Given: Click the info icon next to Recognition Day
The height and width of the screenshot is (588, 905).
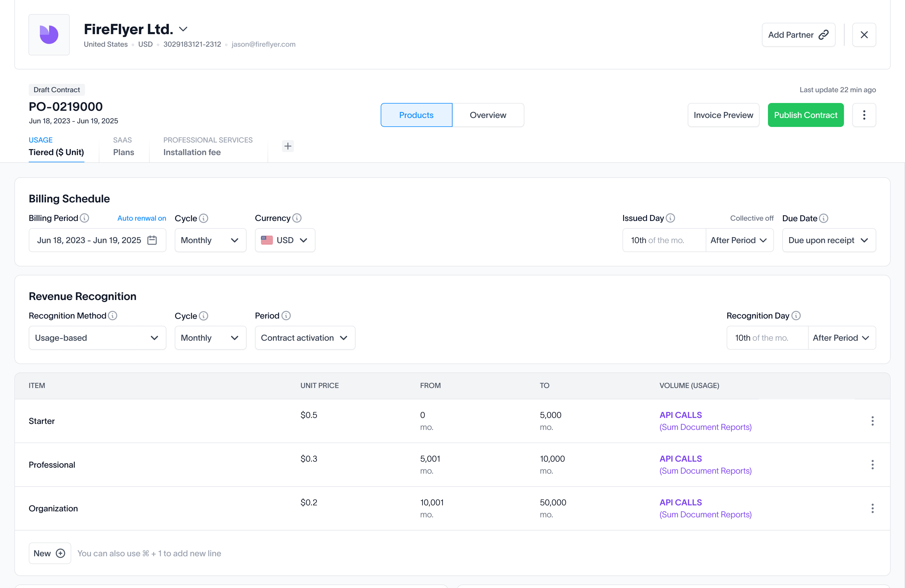Looking at the screenshot, I should pos(797,316).
